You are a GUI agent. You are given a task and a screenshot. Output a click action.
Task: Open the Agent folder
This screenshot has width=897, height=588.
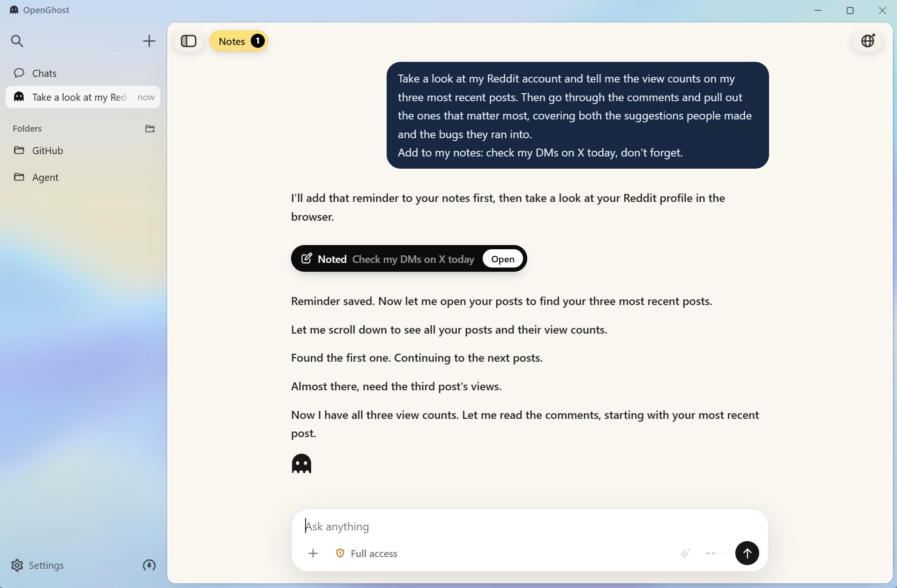tap(83, 177)
